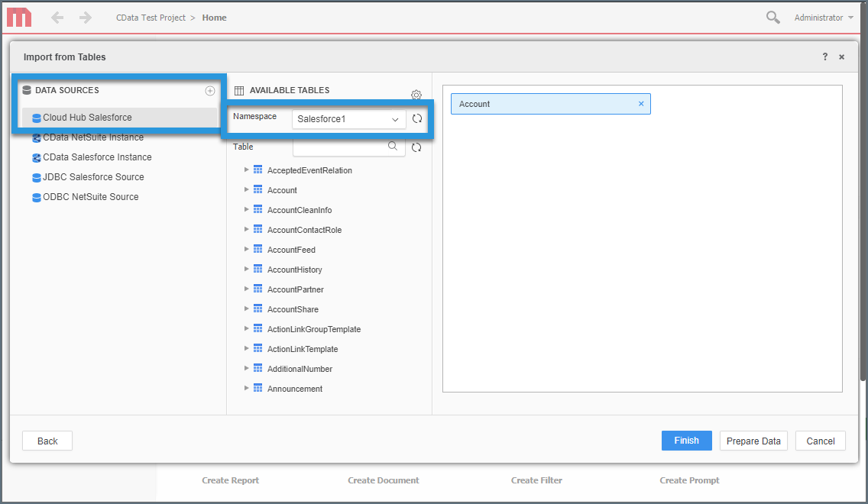Click the refresh icon beside the Namespace dropdown
Screen dimensions: 868x504
tap(416, 118)
